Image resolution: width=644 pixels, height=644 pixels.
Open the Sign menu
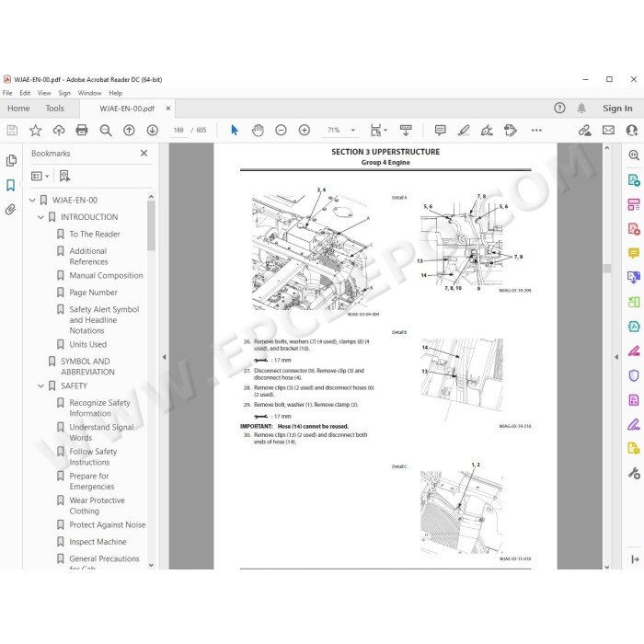pos(64,93)
